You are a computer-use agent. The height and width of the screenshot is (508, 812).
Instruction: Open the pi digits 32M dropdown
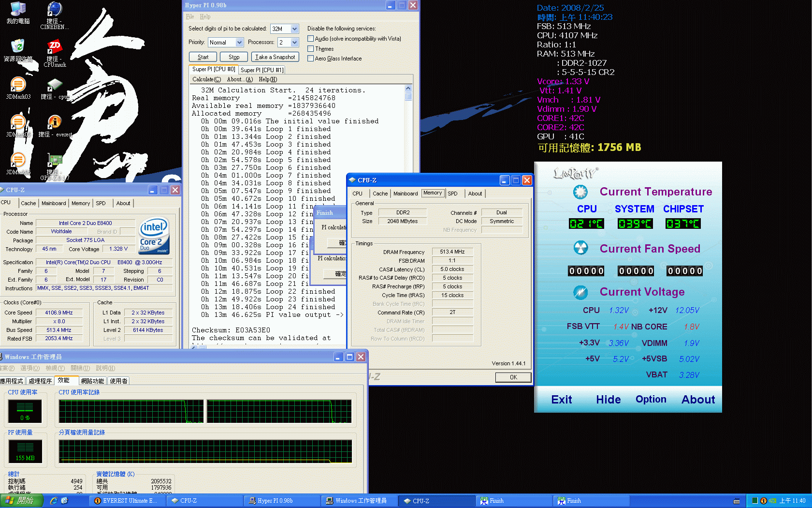tap(295, 29)
